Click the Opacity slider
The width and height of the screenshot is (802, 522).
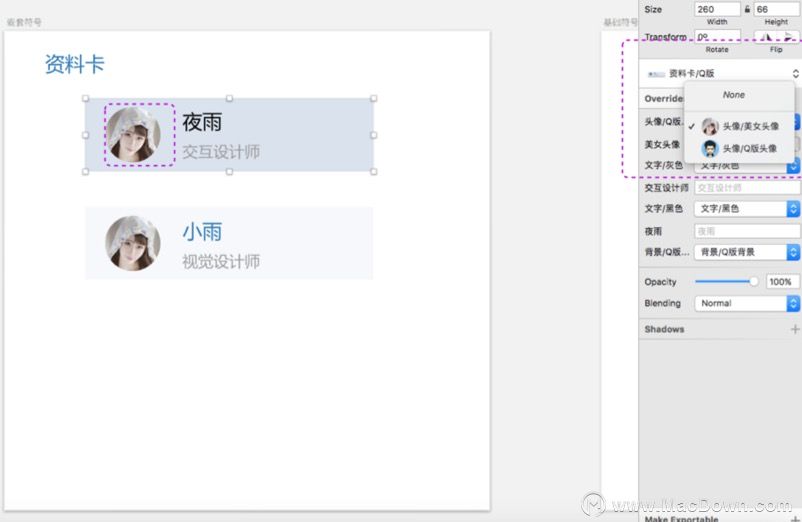tap(726, 282)
